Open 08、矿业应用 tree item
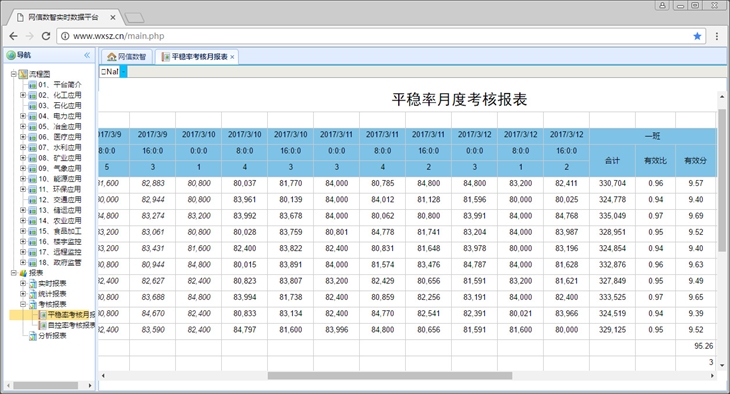The width and height of the screenshot is (730, 394). click(60, 158)
